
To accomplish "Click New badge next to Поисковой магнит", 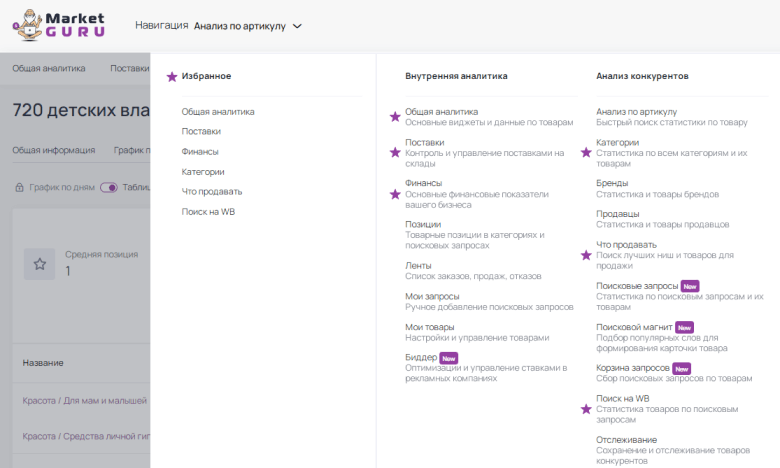I will point(684,328).
